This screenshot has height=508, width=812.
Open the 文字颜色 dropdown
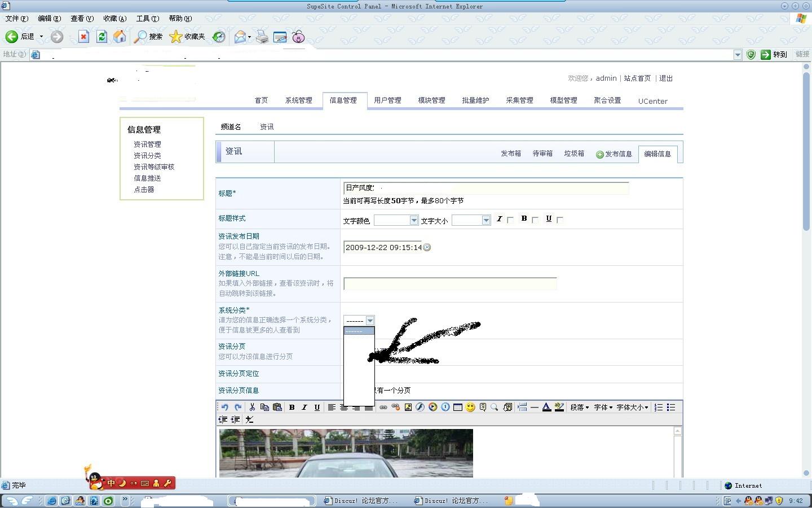pyautogui.click(x=396, y=220)
